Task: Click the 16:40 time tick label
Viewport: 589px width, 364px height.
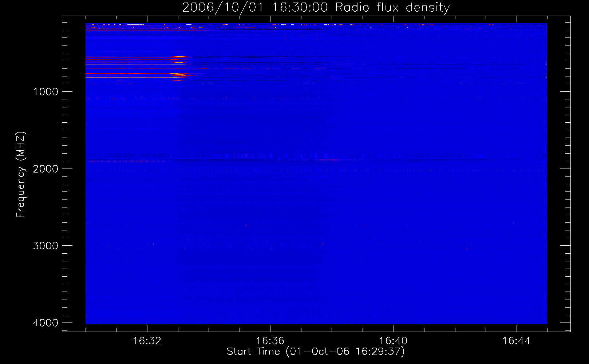Action: point(393,341)
